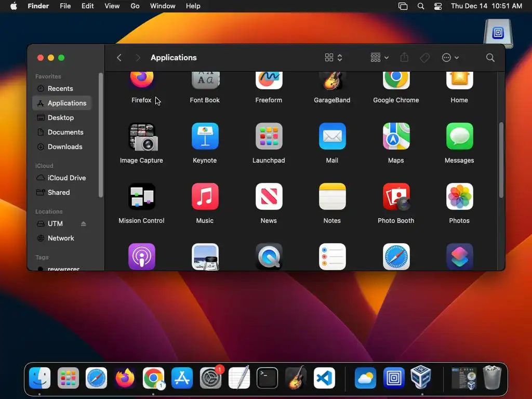Select the Messages app icon
This screenshot has width=532, height=399.
[459, 136]
